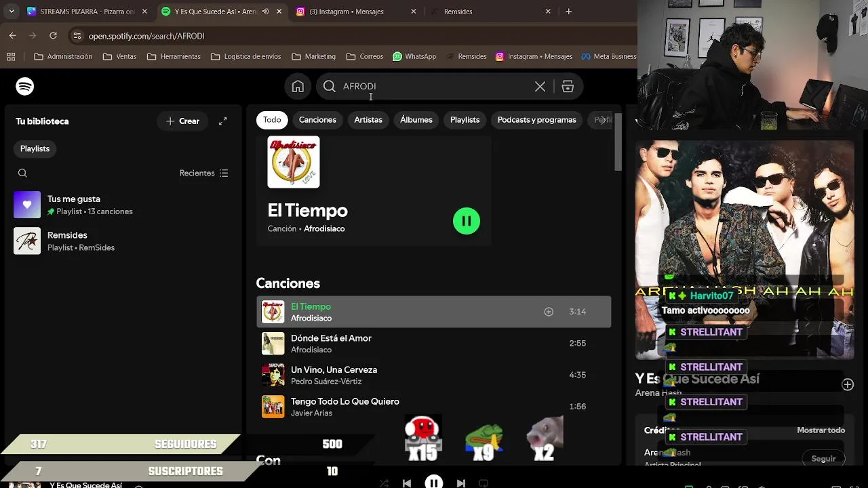868x488 pixels.
Task: Close the Remsides tab
Action: pyautogui.click(x=549, y=12)
